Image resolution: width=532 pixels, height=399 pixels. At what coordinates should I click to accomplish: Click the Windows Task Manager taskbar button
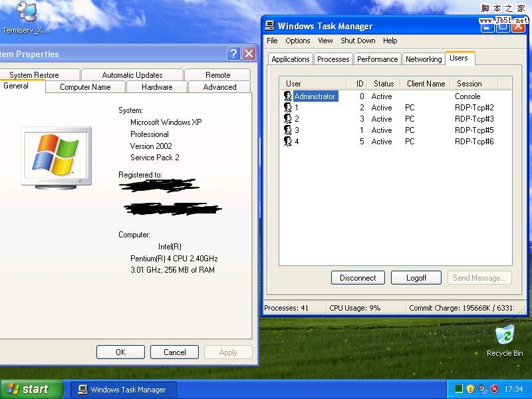(124, 390)
